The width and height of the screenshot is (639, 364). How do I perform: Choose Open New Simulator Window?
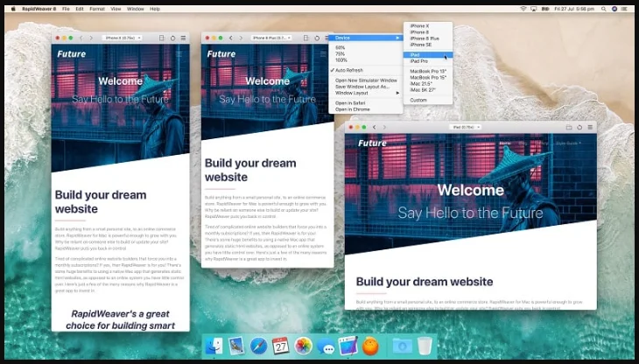click(x=366, y=80)
